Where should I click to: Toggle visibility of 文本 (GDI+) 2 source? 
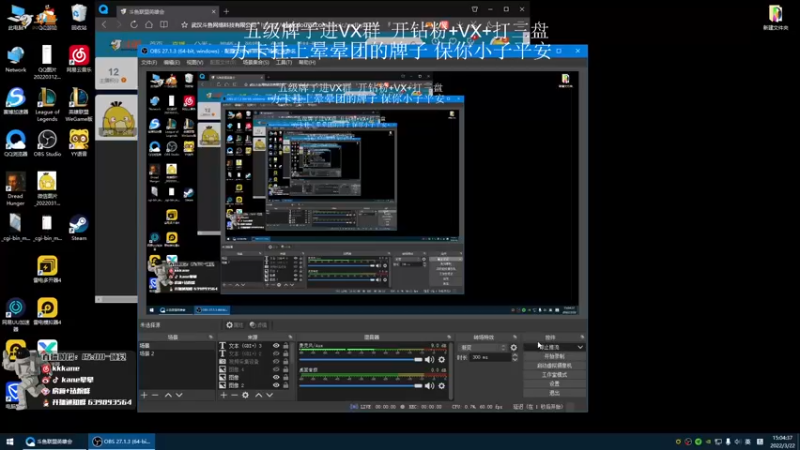[x=276, y=354]
